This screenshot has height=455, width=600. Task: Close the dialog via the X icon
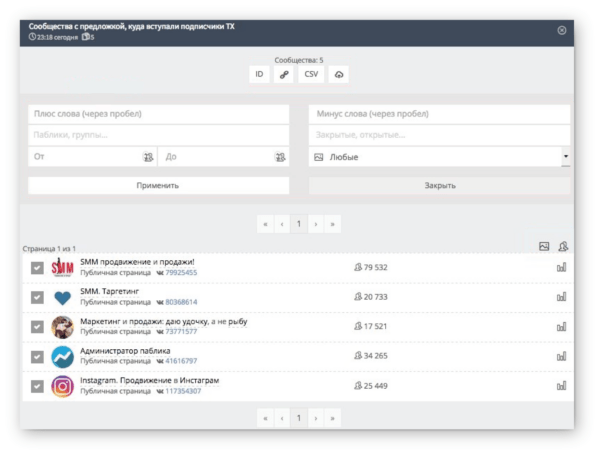click(562, 30)
